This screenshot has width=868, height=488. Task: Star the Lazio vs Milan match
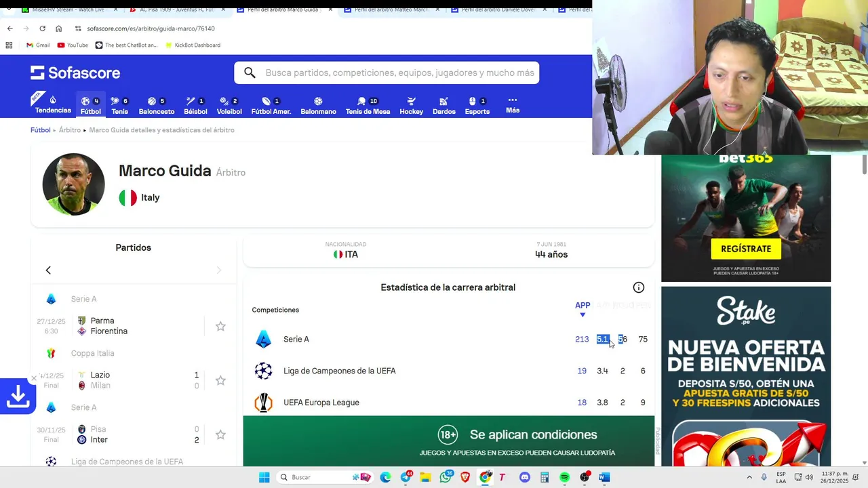pos(220,380)
